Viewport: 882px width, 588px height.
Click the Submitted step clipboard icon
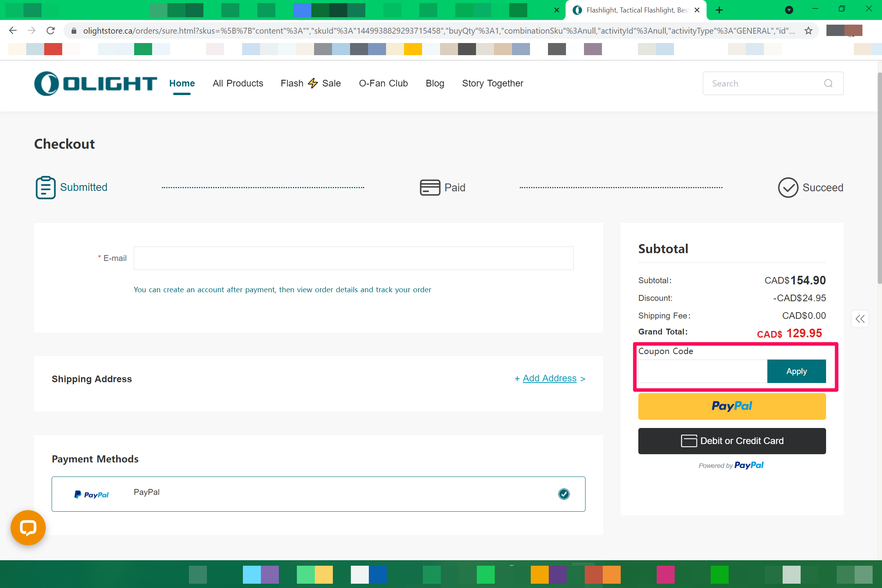(x=45, y=187)
